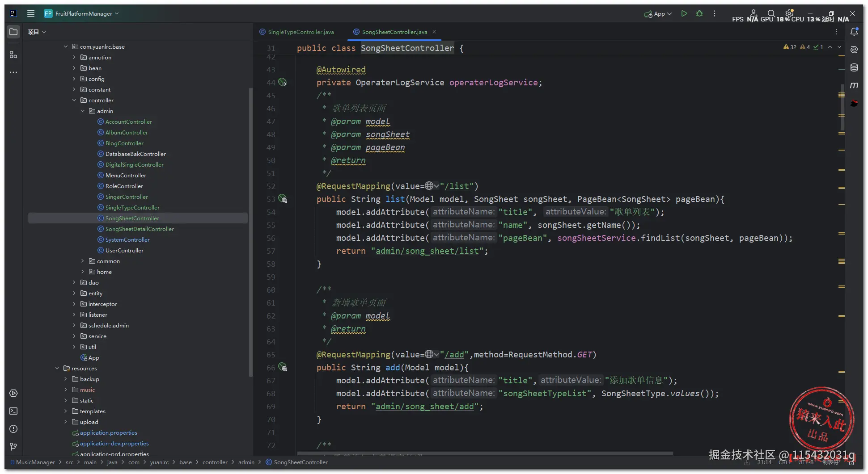Collapse the admin package

[x=83, y=111]
